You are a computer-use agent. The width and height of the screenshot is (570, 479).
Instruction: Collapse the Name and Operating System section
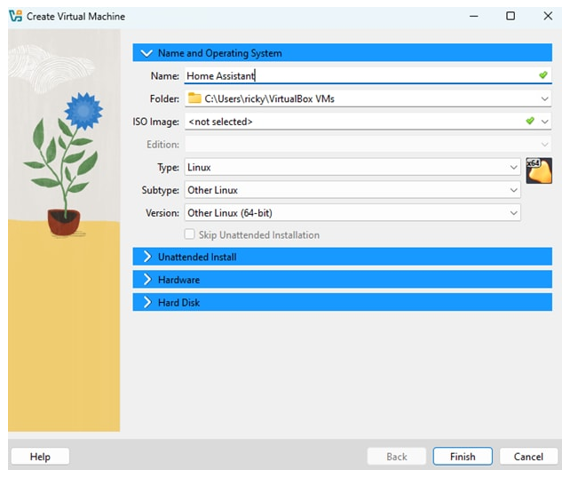point(342,53)
